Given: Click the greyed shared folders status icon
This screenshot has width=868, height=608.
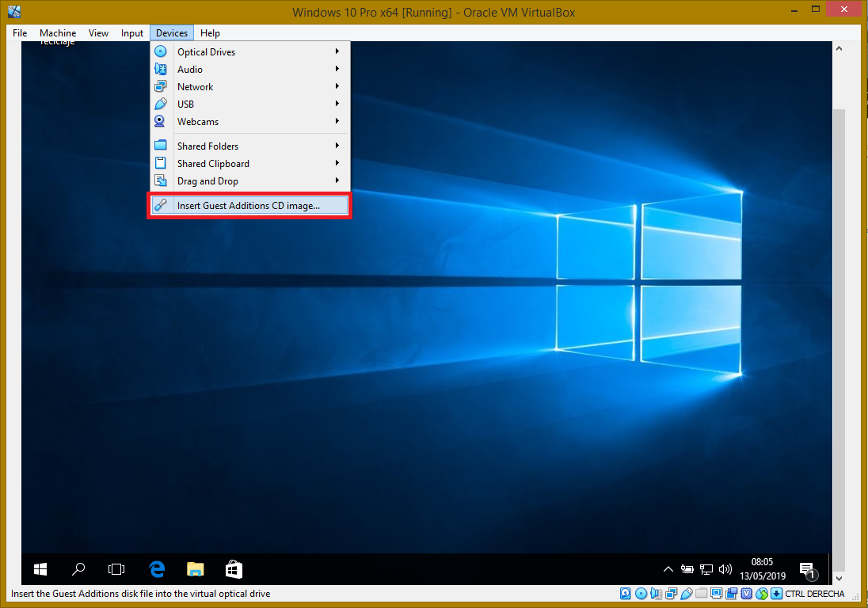Looking at the screenshot, I should click(702, 594).
